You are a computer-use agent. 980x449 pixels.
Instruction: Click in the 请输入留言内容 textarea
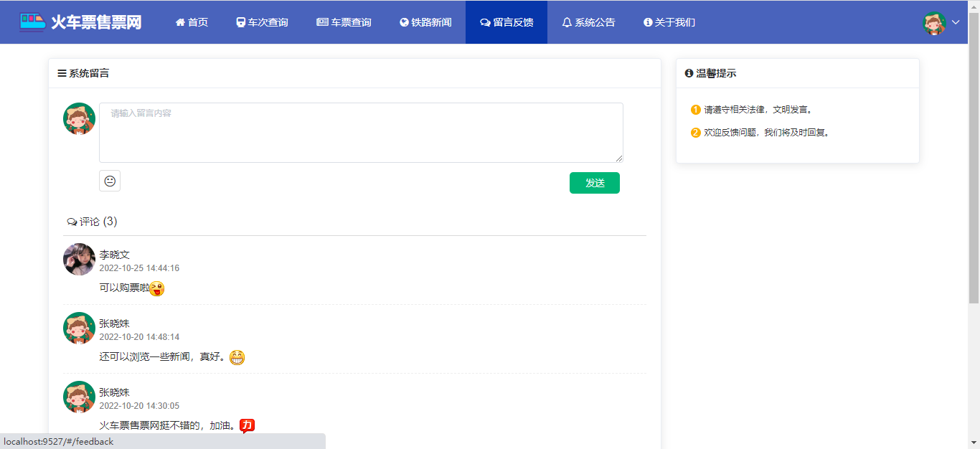[x=361, y=133]
